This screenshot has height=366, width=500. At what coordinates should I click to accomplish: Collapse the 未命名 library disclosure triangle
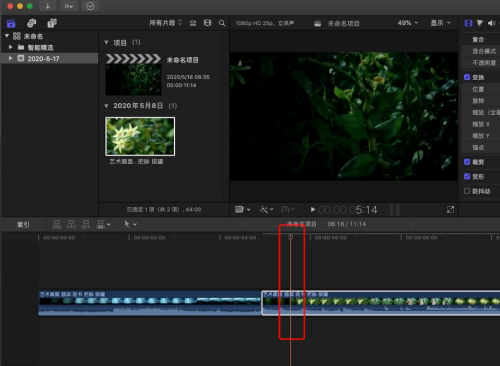(7, 36)
